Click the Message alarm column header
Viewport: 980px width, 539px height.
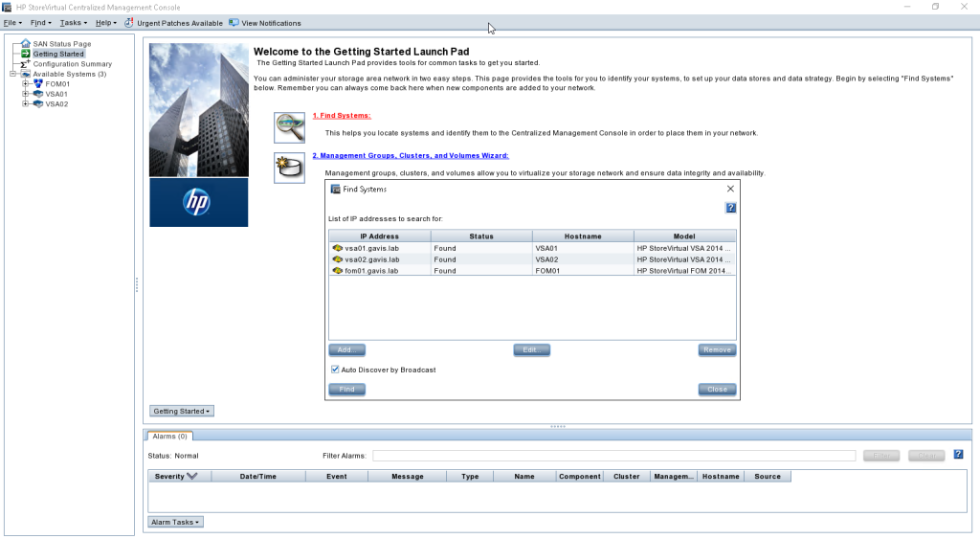tap(408, 477)
